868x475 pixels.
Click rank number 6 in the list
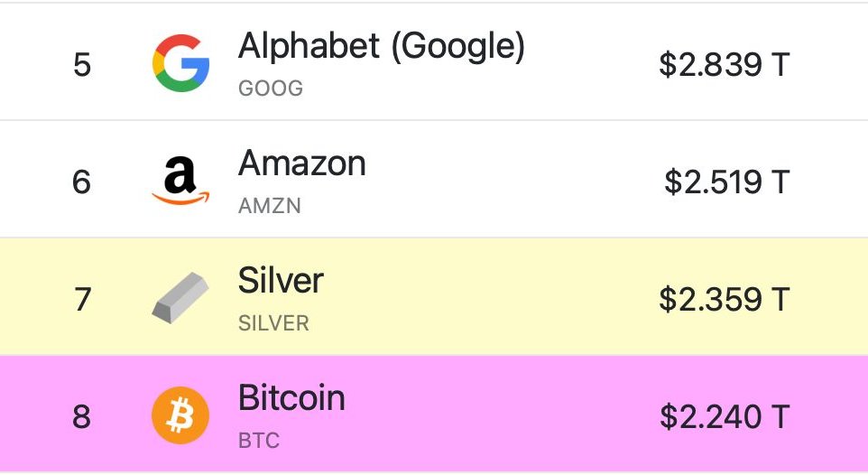click(x=81, y=182)
